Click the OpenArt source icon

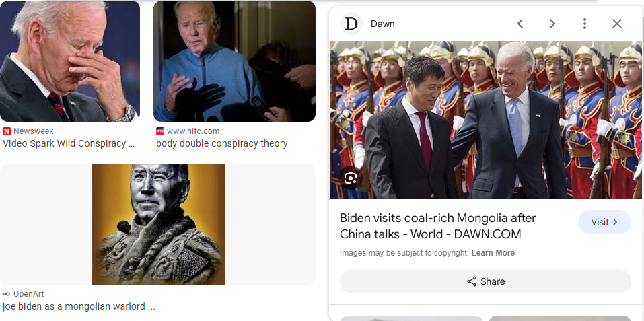[x=7, y=294]
